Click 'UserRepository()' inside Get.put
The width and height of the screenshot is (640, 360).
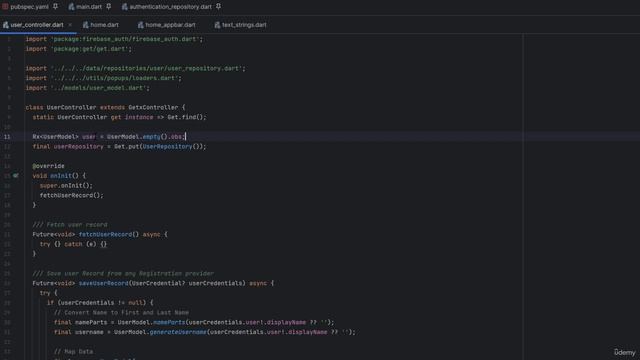171,147
